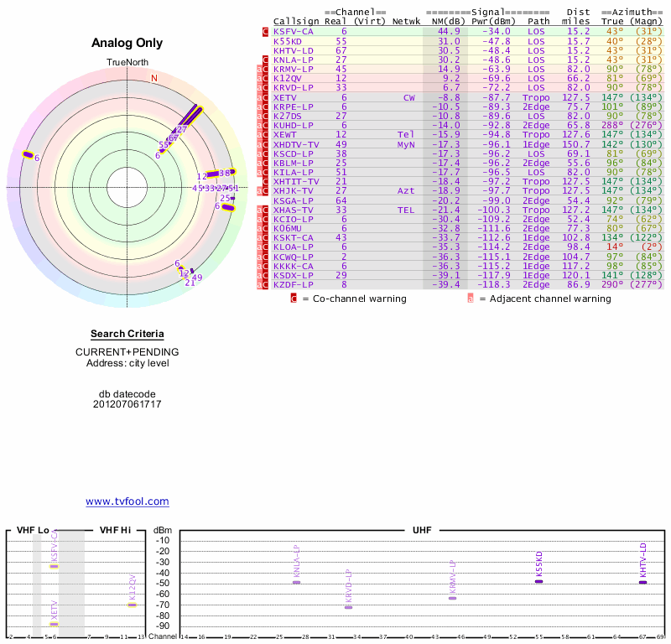Select the KSDX-LP callsign

(x=293, y=275)
